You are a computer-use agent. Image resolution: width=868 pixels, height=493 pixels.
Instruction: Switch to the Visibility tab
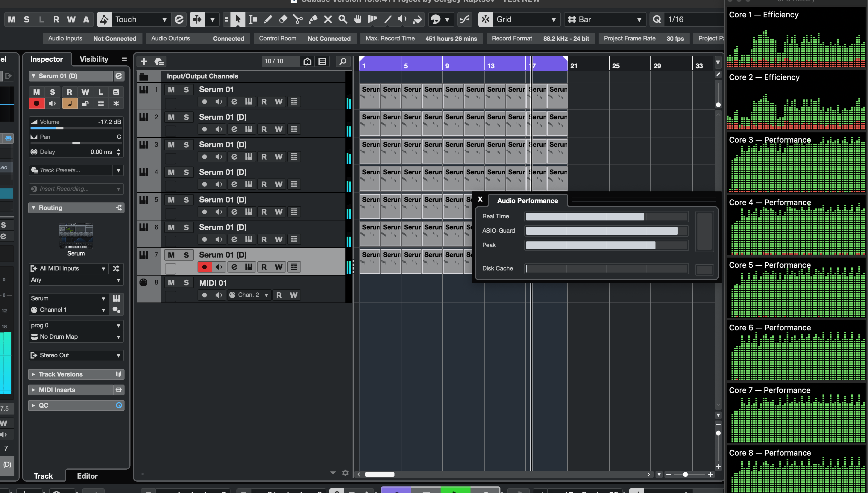click(94, 59)
